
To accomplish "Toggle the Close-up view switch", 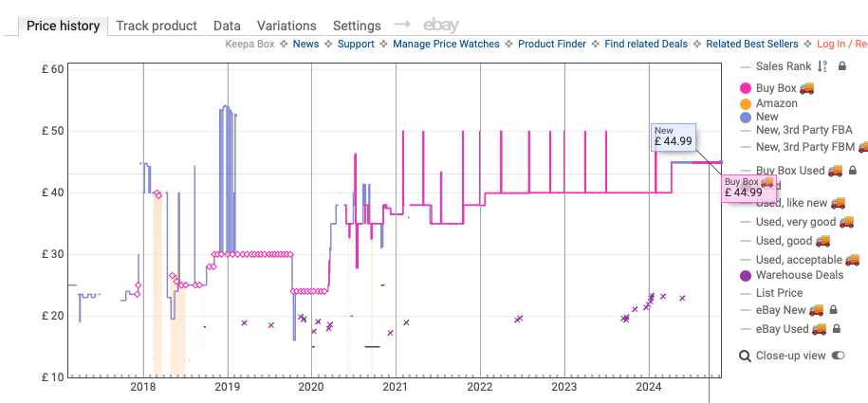I will tap(838, 356).
